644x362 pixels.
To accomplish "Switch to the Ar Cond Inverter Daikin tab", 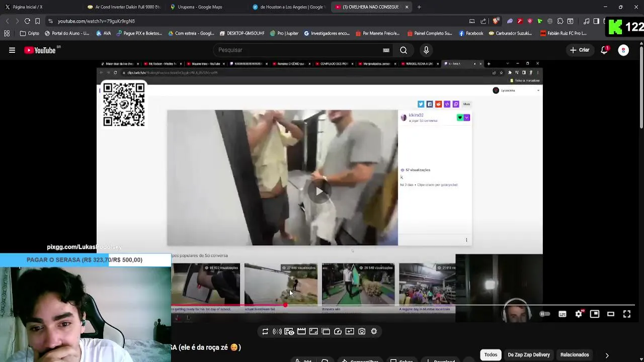I will point(123,7).
